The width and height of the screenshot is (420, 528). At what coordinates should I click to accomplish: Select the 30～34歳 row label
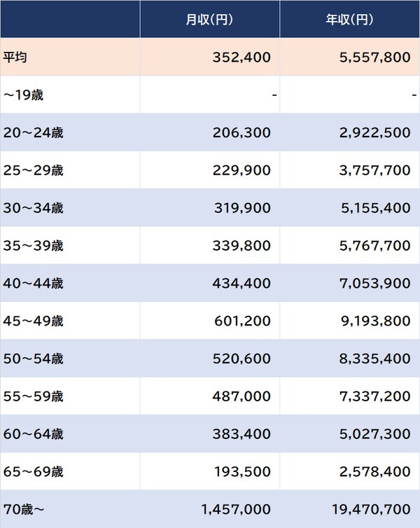tap(33, 208)
